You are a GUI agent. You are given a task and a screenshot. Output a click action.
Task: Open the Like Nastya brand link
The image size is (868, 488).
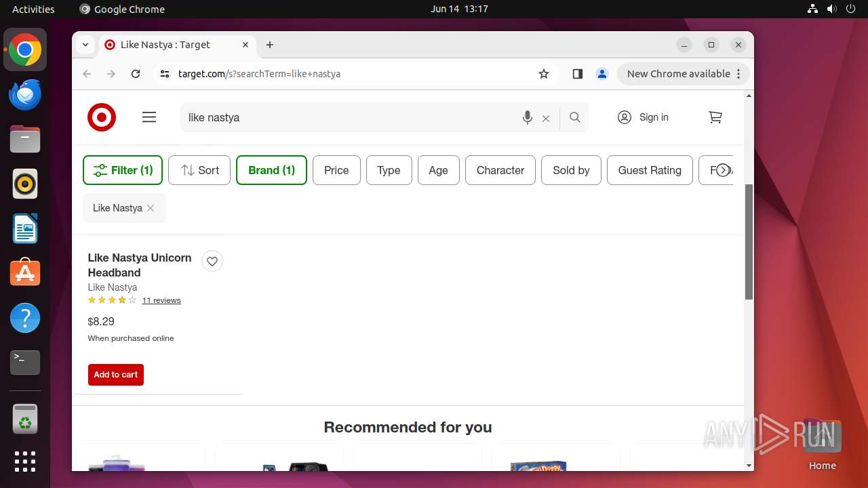pos(113,287)
